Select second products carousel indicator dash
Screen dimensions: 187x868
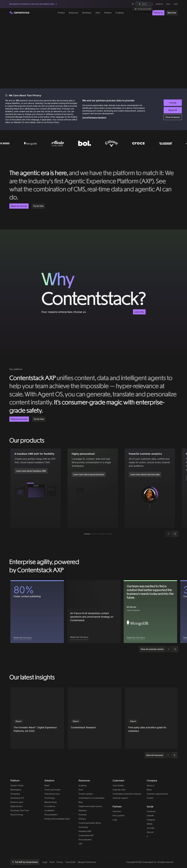pyautogui.click(x=95, y=534)
